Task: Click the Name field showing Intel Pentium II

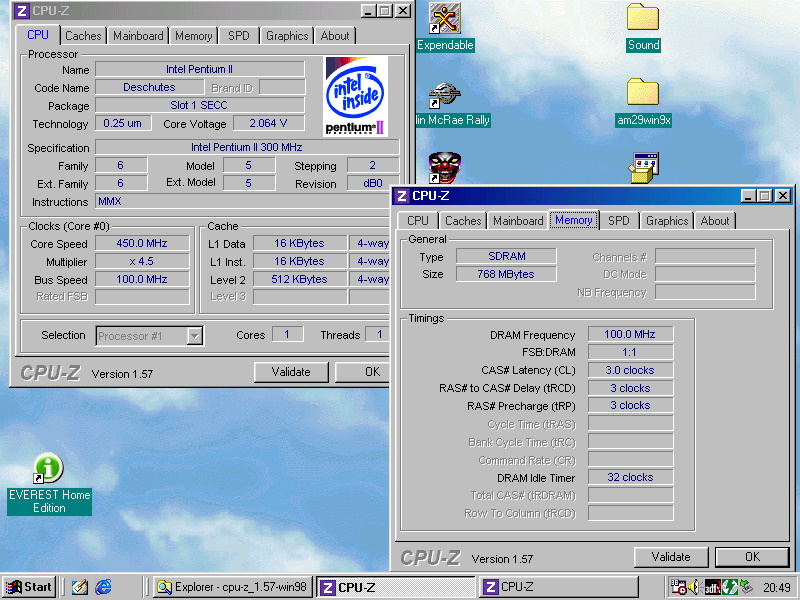Action: [x=199, y=69]
